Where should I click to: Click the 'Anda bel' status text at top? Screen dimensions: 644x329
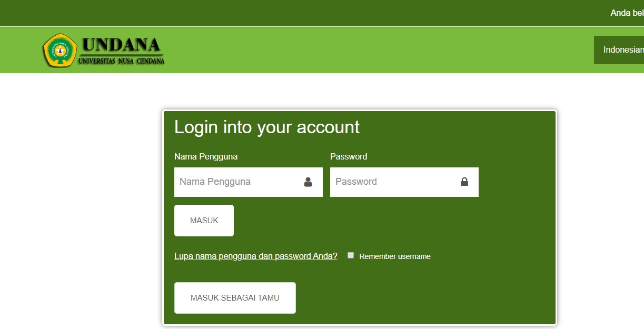(627, 13)
